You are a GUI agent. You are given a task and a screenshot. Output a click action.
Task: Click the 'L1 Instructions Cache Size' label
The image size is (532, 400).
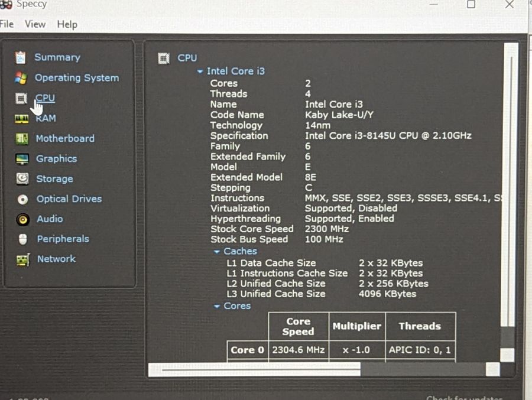click(x=287, y=273)
